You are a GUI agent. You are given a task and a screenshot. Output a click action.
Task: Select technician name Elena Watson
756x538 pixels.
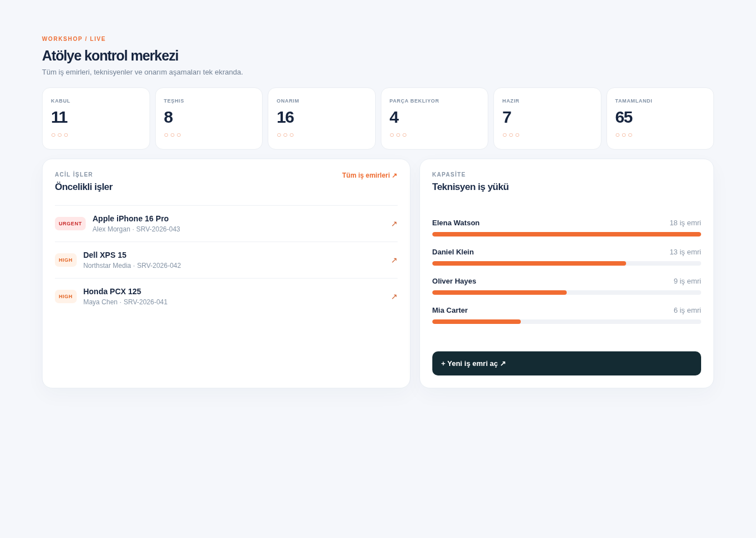(x=456, y=223)
